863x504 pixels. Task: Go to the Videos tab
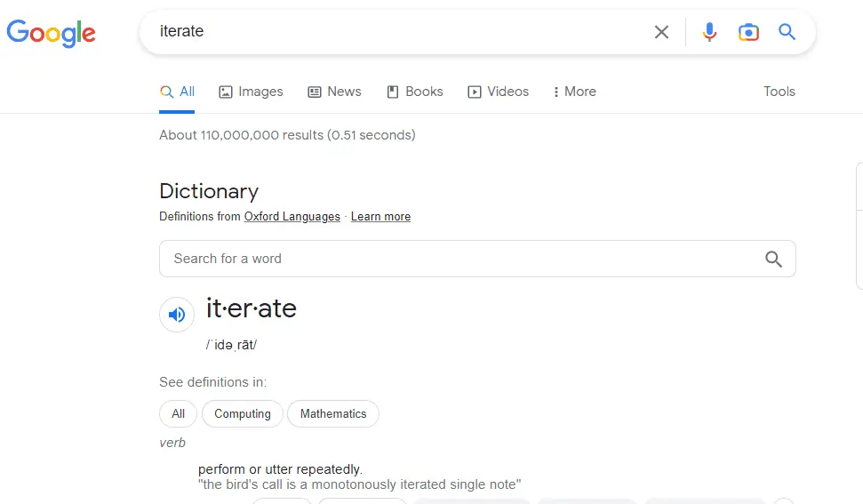(499, 92)
